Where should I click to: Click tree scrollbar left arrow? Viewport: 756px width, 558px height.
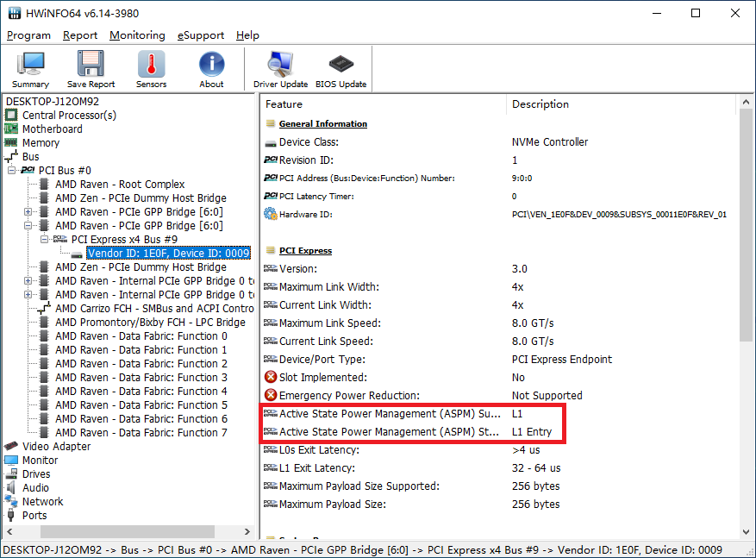click(x=9, y=531)
